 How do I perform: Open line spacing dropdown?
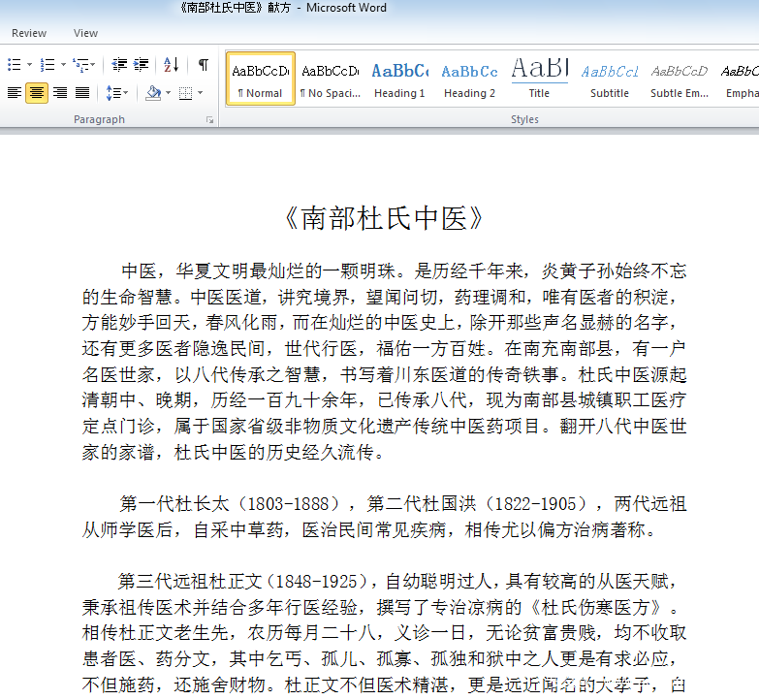tap(116, 93)
